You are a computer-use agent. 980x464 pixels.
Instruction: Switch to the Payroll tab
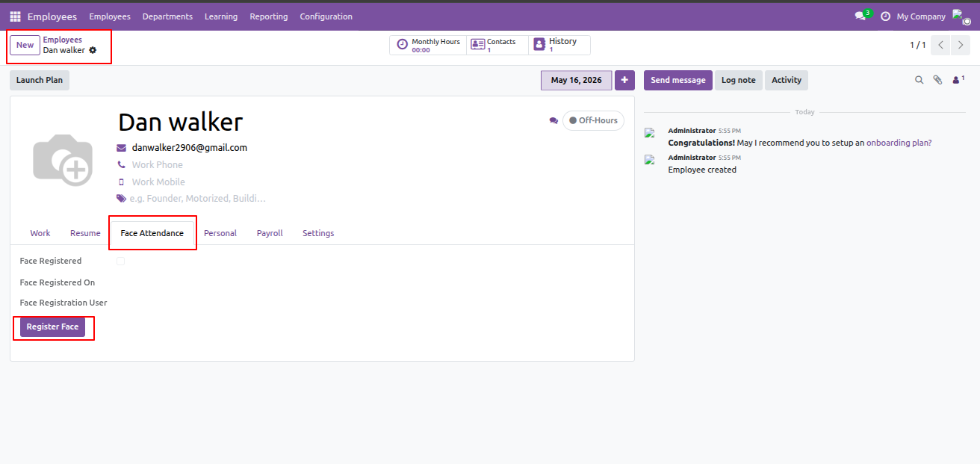pyautogui.click(x=270, y=233)
